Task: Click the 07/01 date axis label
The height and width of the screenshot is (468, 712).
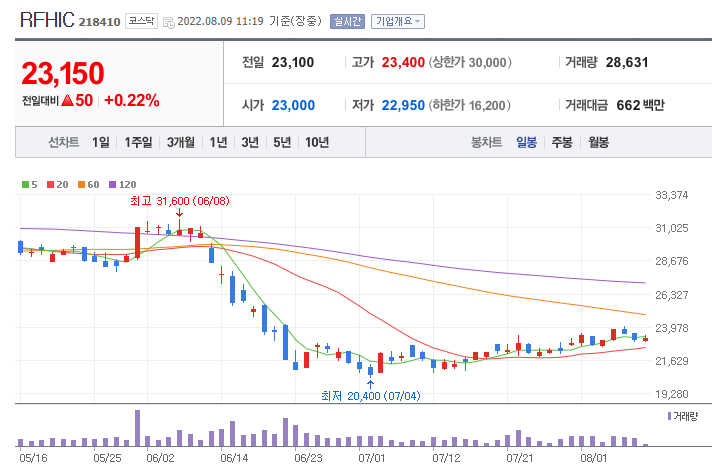Action: click(371, 458)
